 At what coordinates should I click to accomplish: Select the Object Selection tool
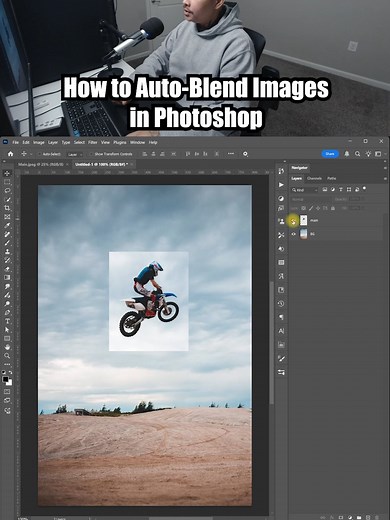tap(7, 199)
